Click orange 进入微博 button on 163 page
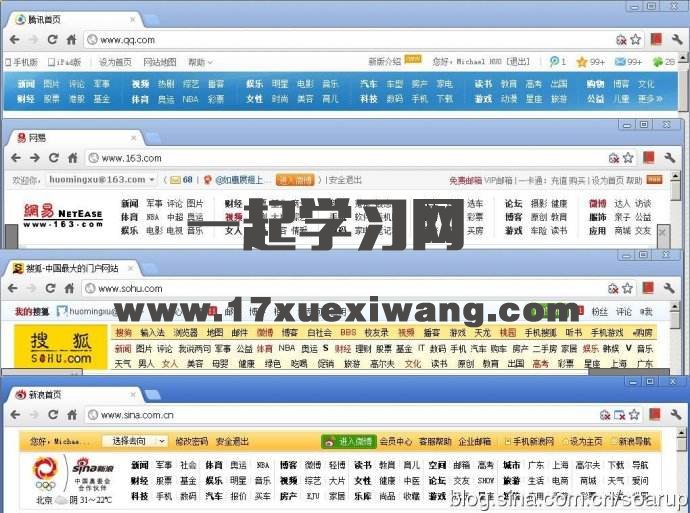Viewport: 690px width, 513px height. (x=295, y=180)
